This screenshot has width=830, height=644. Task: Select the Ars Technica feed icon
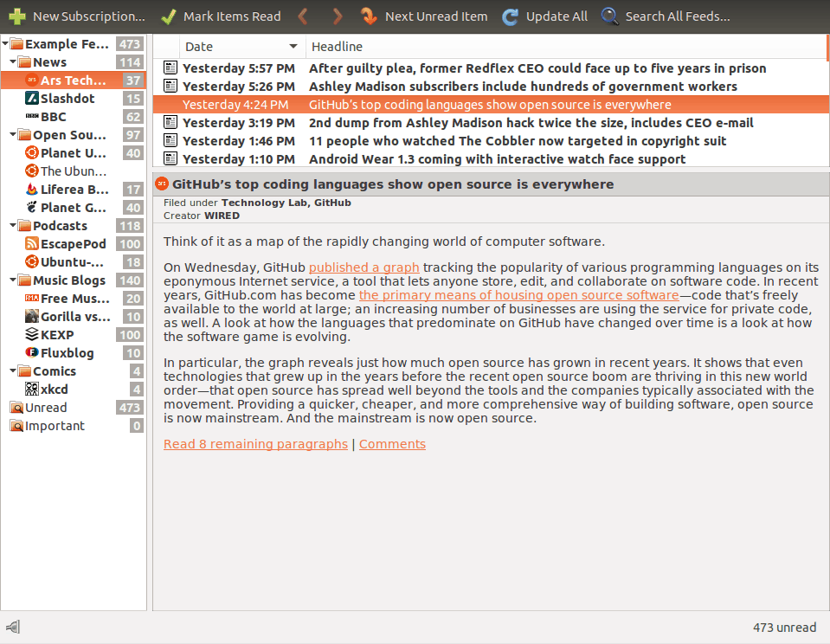[32, 80]
